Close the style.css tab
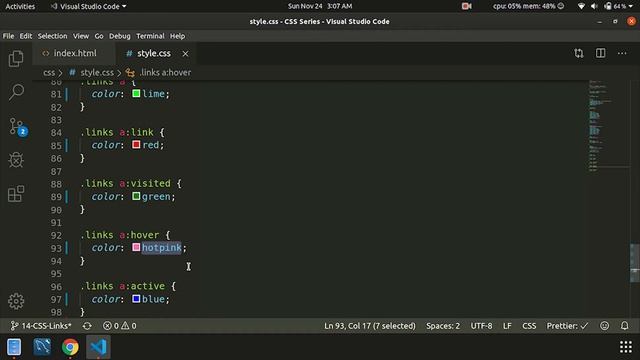The width and height of the screenshot is (640, 360). click(185, 53)
